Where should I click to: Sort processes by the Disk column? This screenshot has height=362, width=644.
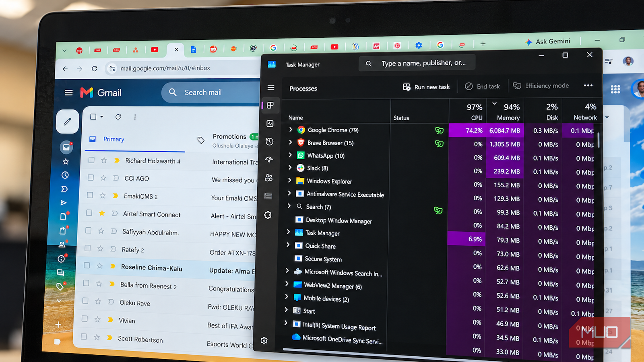pos(543,111)
